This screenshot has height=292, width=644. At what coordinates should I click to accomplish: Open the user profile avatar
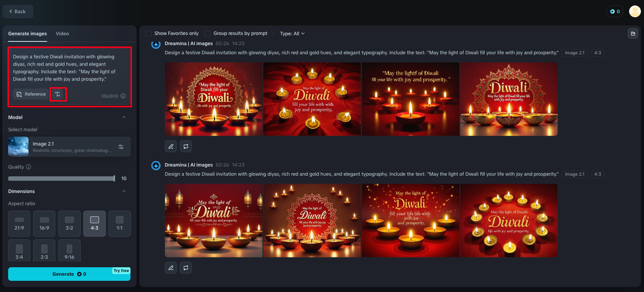[x=635, y=12]
